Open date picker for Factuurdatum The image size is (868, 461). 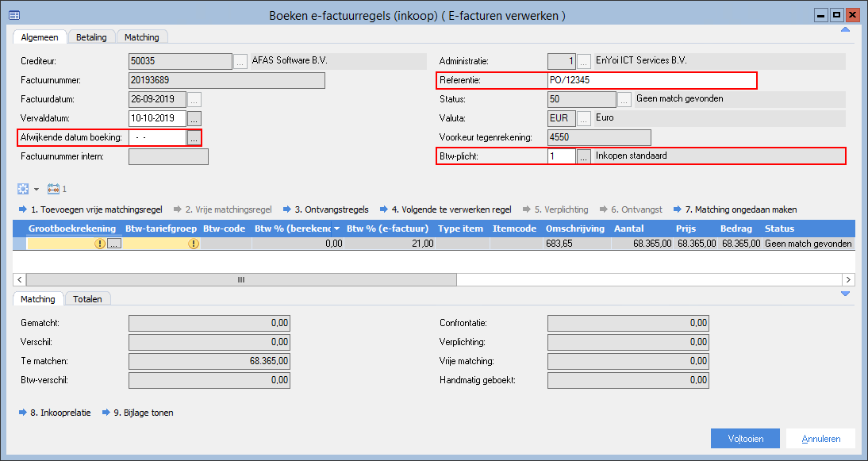pyautogui.click(x=194, y=100)
